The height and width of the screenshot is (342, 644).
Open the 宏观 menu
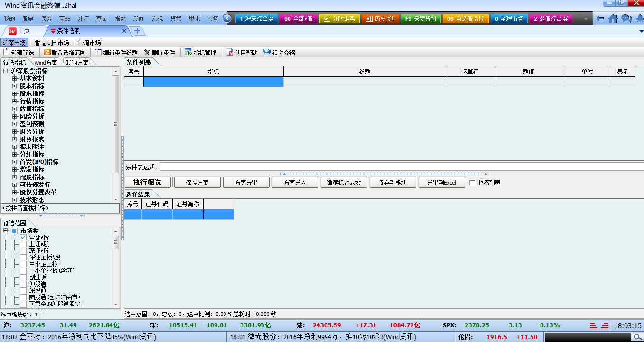click(x=157, y=19)
